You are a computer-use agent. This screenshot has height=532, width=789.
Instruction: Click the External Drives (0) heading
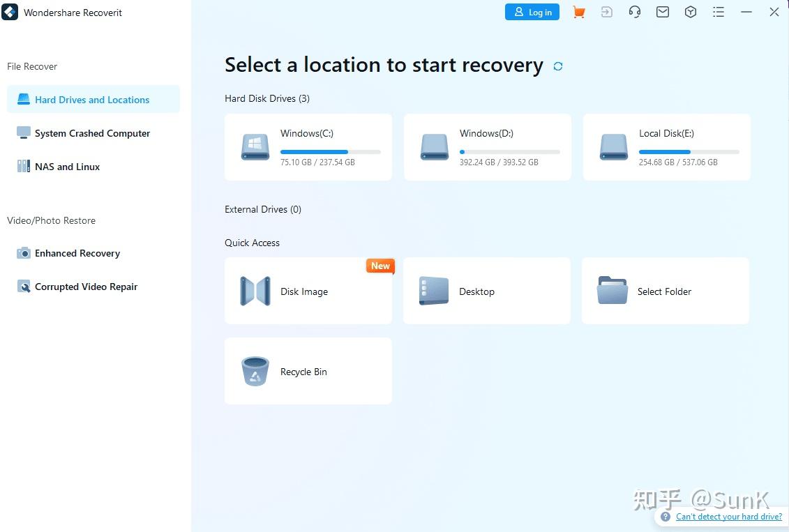point(263,209)
